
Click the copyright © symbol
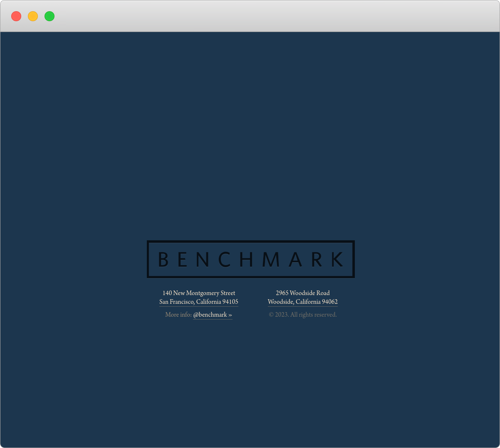(x=271, y=315)
